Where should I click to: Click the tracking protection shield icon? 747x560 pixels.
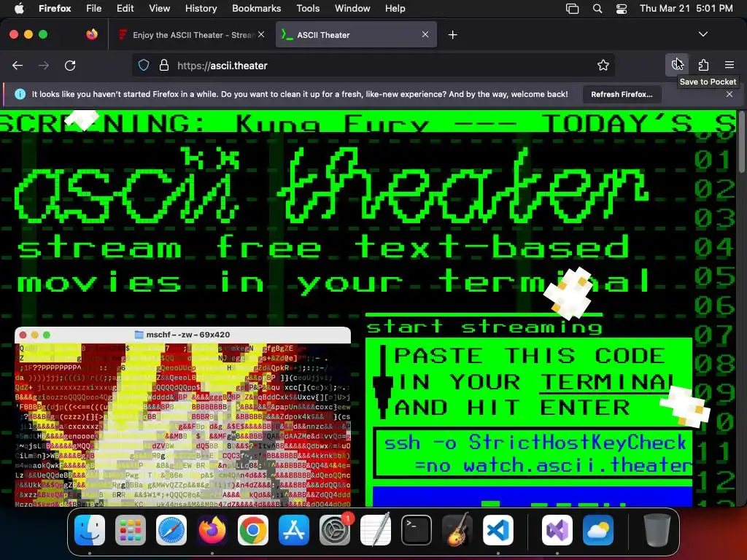(x=144, y=65)
